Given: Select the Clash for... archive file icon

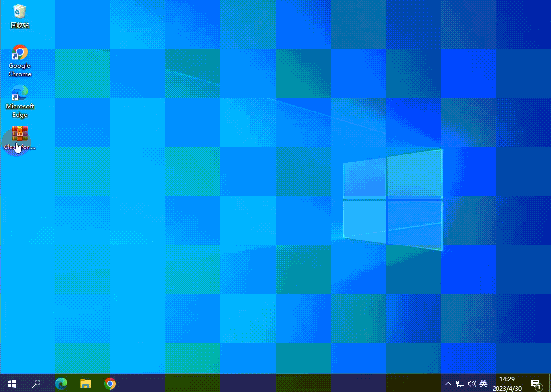Looking at the screenshot, I should pyautogui.click(x=20, y=134).
